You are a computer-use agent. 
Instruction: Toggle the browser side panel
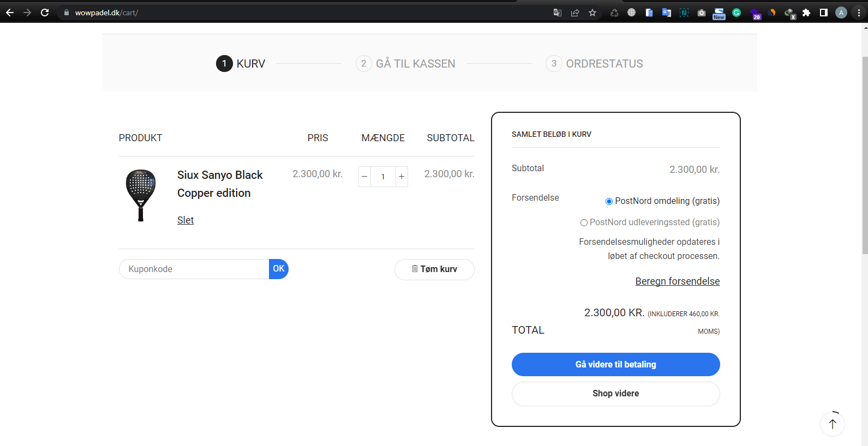click(x=824, y=13)
